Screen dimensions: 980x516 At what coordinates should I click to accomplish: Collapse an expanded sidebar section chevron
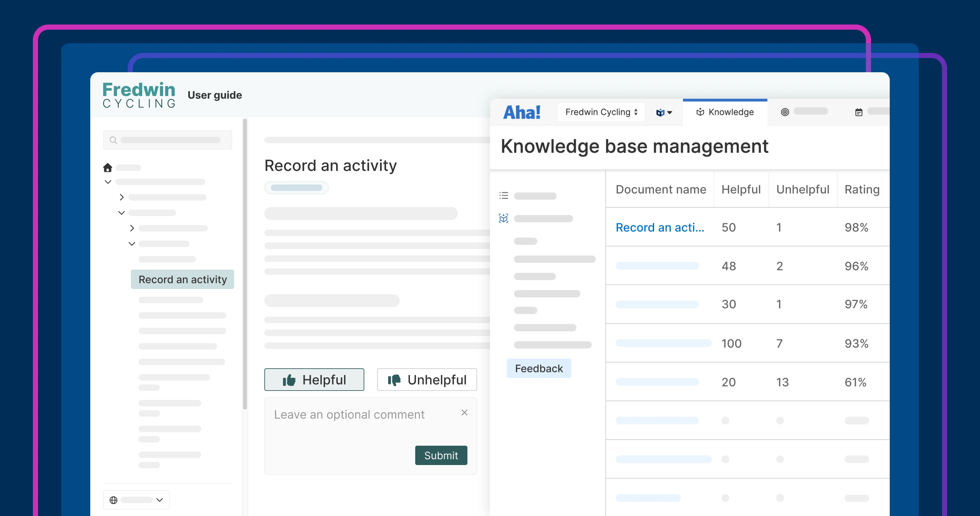(108, 182)
